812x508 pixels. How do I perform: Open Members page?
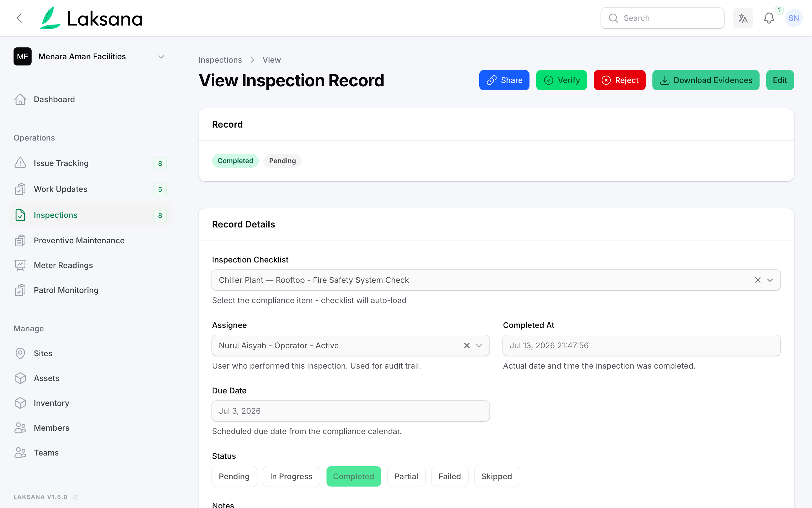click(90, 428)
